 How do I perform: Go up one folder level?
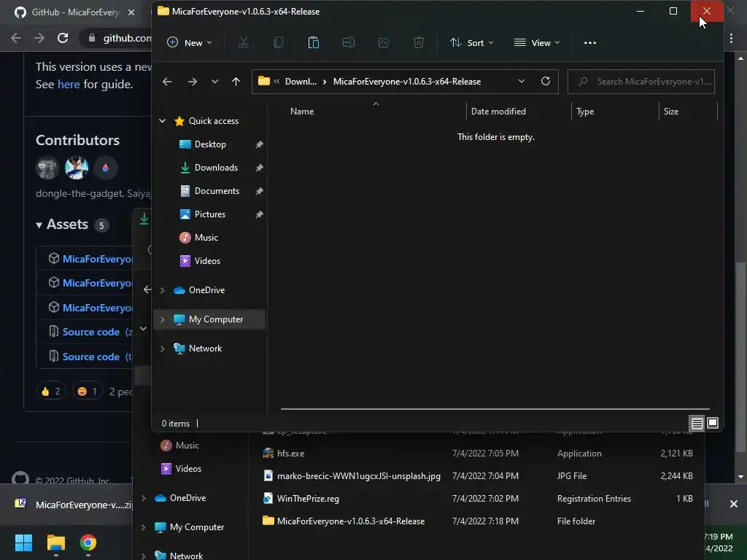pyautogui.click(x=236, y=82)
